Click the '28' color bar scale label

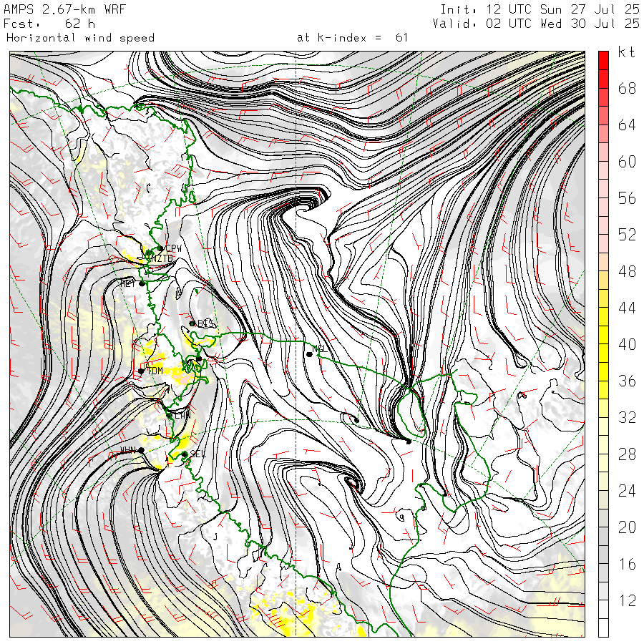click(627, 454)
